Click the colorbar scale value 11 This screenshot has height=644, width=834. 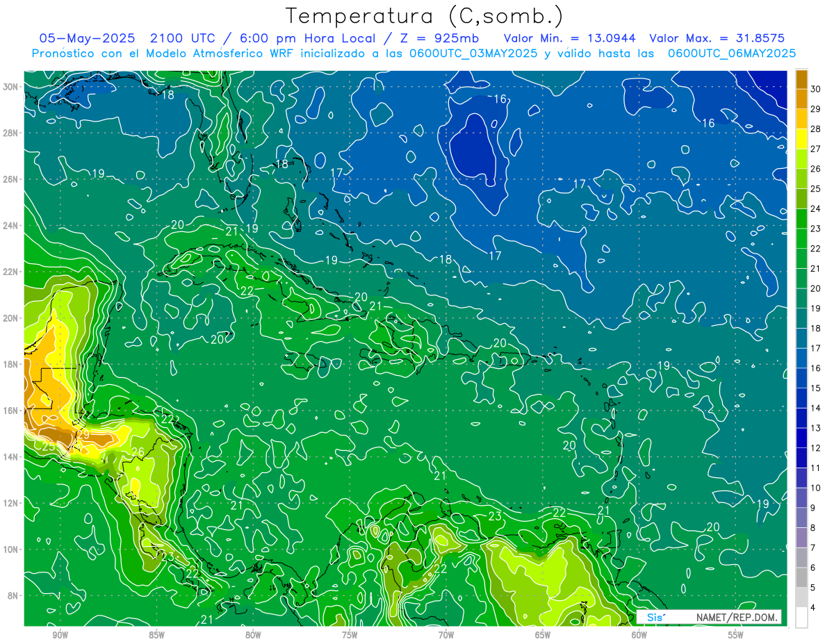pyautogui.click(x=816, y=468)
